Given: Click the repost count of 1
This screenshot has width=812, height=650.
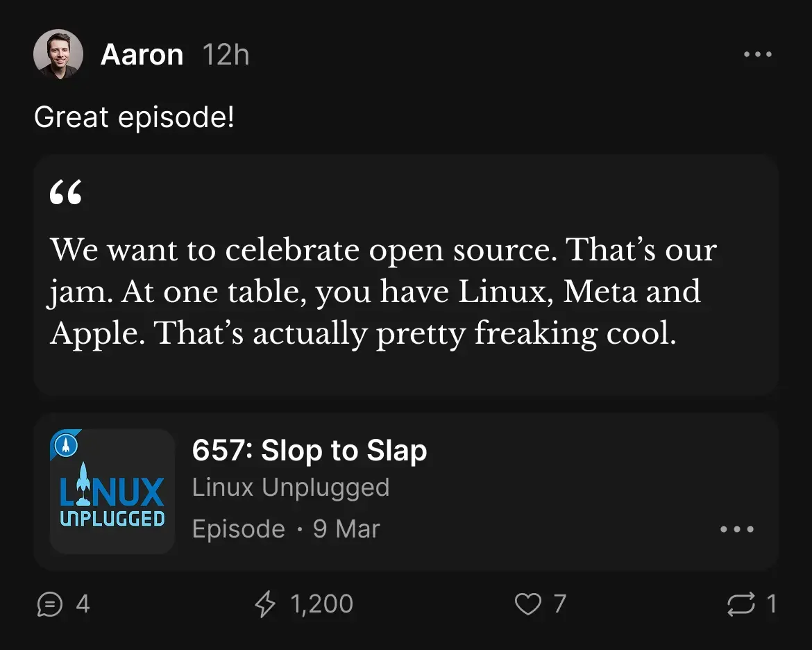Looking at the screenshot, I should click(x=771, y=604).
